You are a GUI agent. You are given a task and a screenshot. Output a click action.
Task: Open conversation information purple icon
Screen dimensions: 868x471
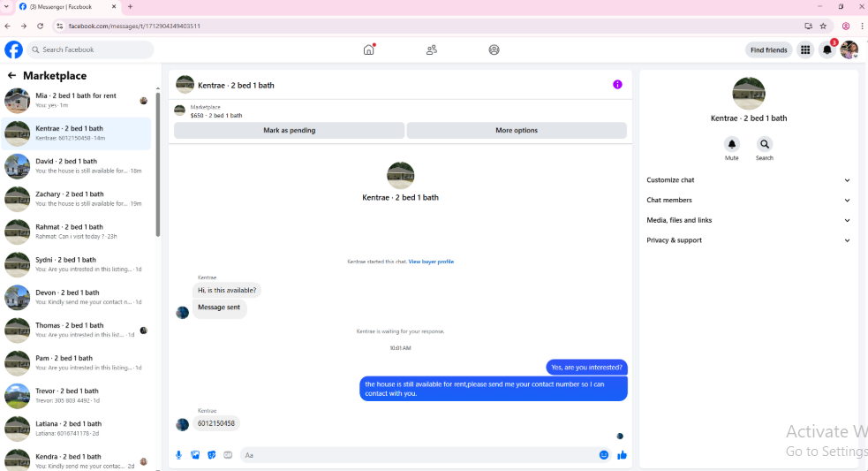pos(617,85)
